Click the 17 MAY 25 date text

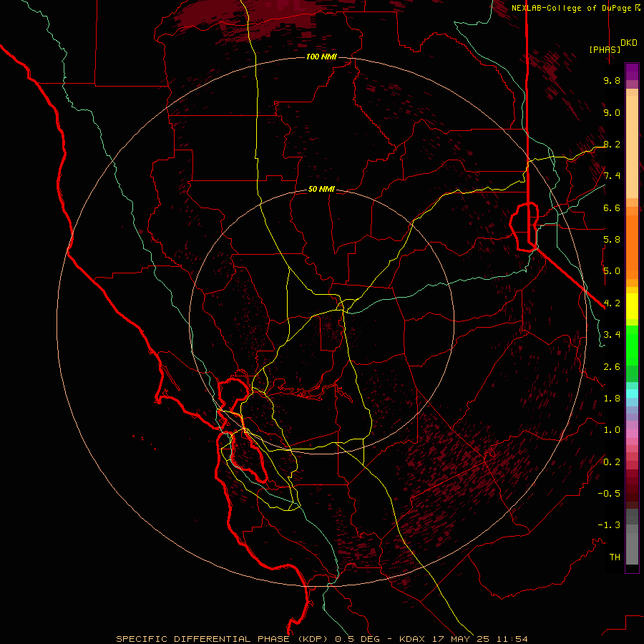coord(461,639)
